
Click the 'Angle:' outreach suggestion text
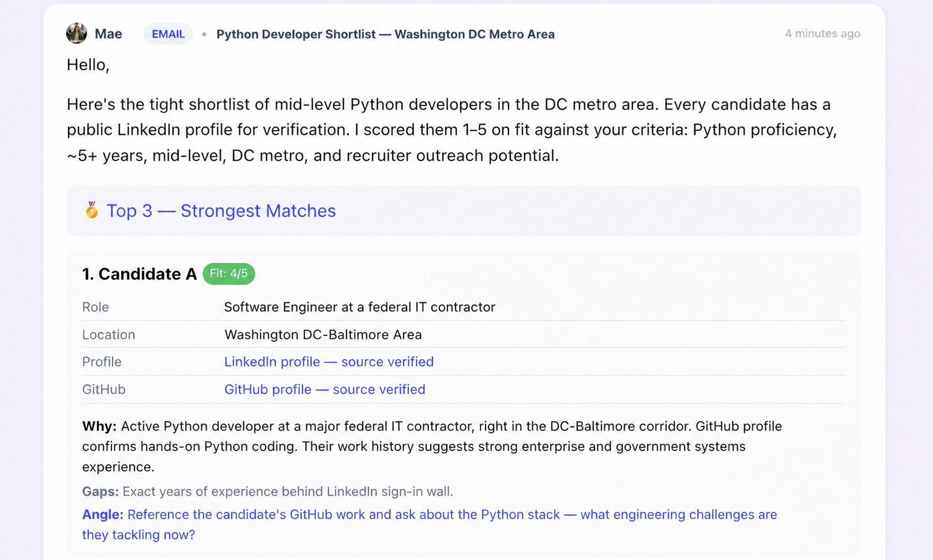pyautogui.click(x=430, y=524)
